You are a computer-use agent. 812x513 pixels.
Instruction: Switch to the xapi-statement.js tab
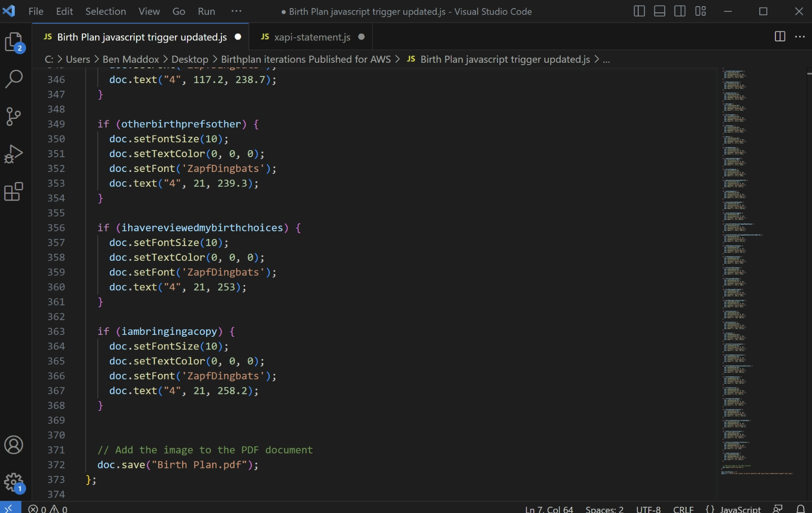tap(312, 37)
